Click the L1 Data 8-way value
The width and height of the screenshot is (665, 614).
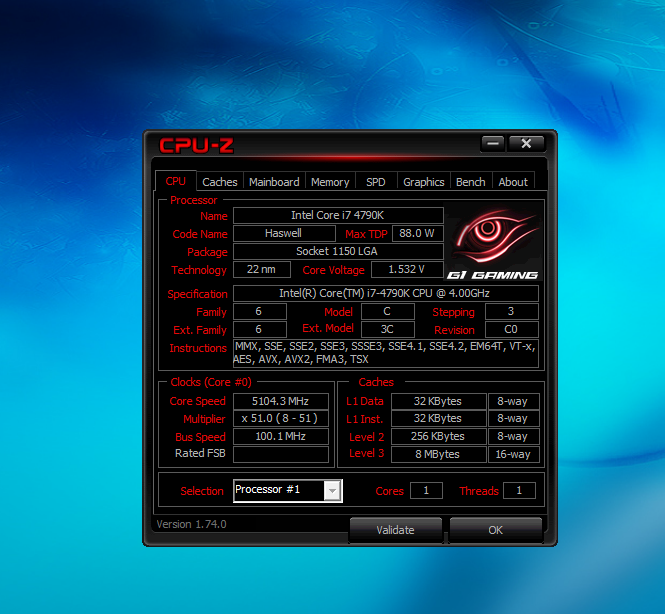point(514,401)
